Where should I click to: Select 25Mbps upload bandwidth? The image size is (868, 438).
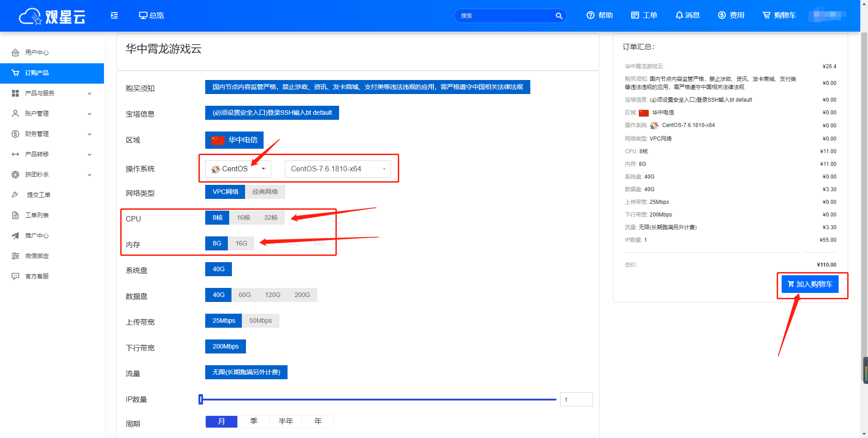(x=223, y=320)
